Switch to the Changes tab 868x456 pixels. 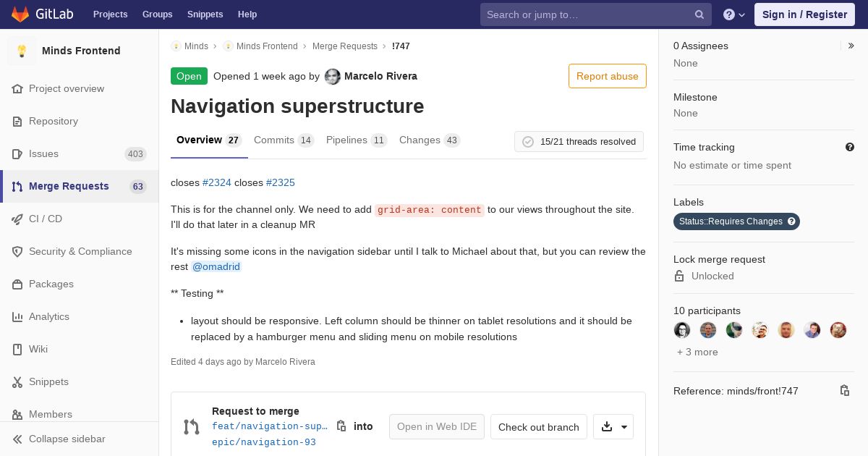coord(430,140)
